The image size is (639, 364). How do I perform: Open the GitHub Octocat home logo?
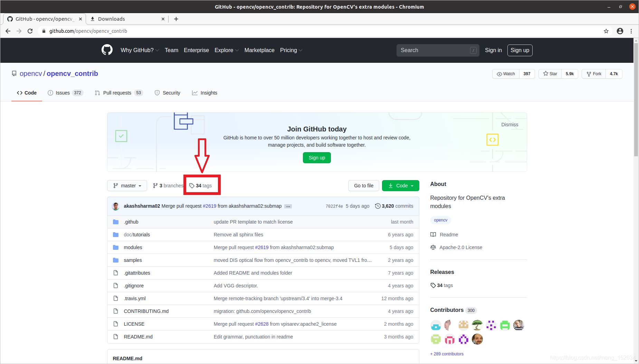point(107,50)
